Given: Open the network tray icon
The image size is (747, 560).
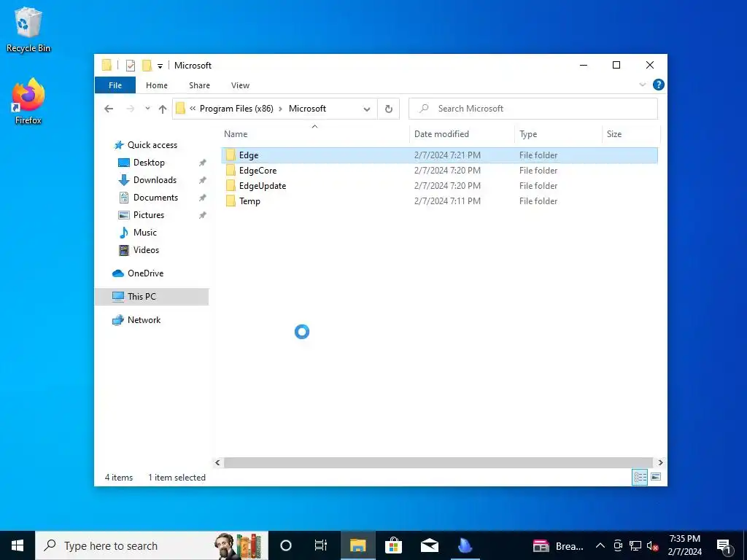Looking at the screenshot, I should tap(635, 546).
